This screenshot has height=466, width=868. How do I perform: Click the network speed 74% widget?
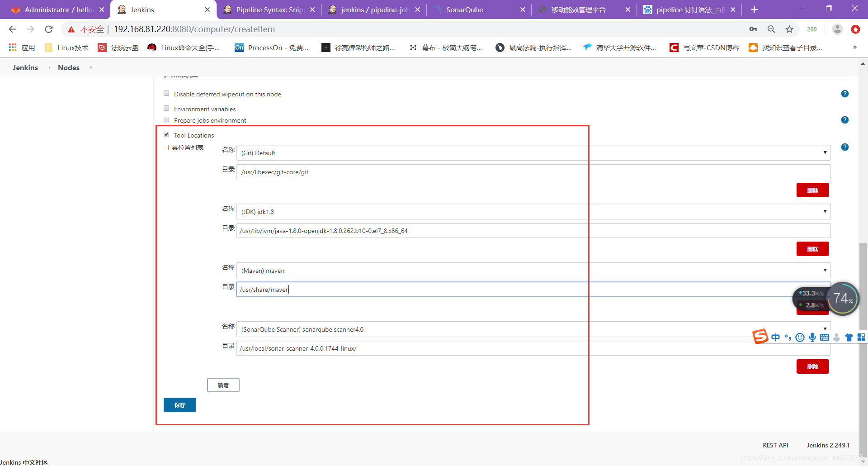[843, 299]
